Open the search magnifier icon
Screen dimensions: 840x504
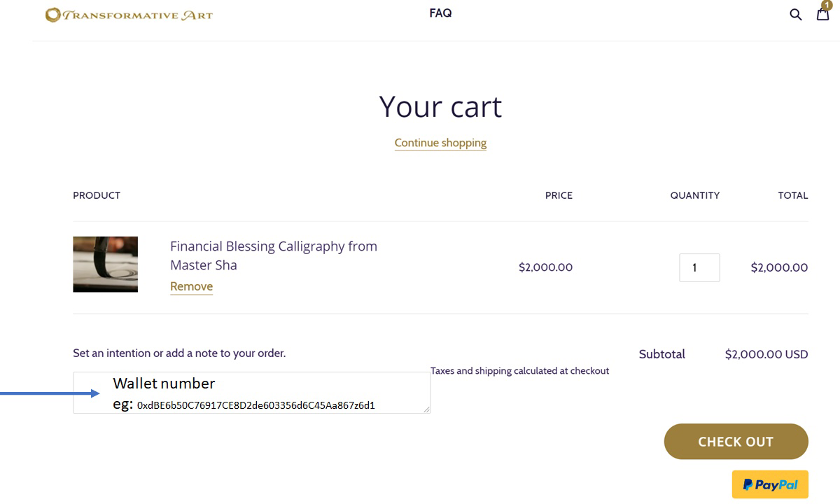[x=795, y=14]
